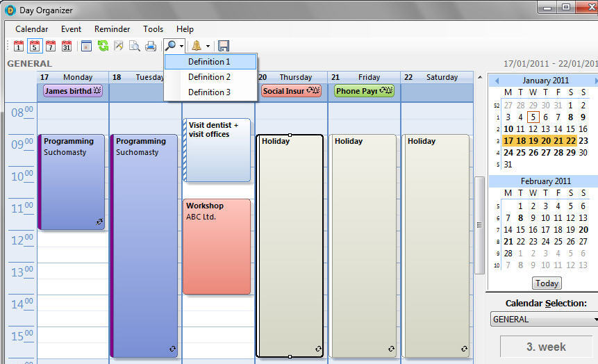Image resolution: width=598 pixels, height=364 pixels.
Task: Select Definition 3 from dropdown
Action: (210, 92)
